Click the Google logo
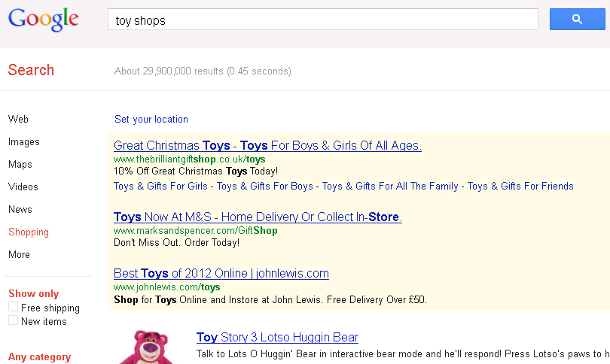Image resolution: width=610 pixels, height=364 pixels. (x=43, y=20)
